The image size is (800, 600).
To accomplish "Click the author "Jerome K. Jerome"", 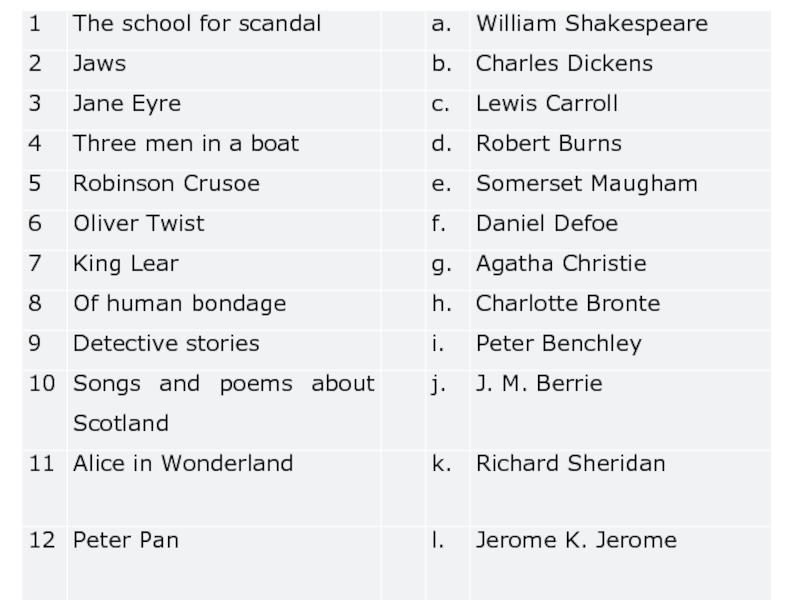I will coord(577,540).
